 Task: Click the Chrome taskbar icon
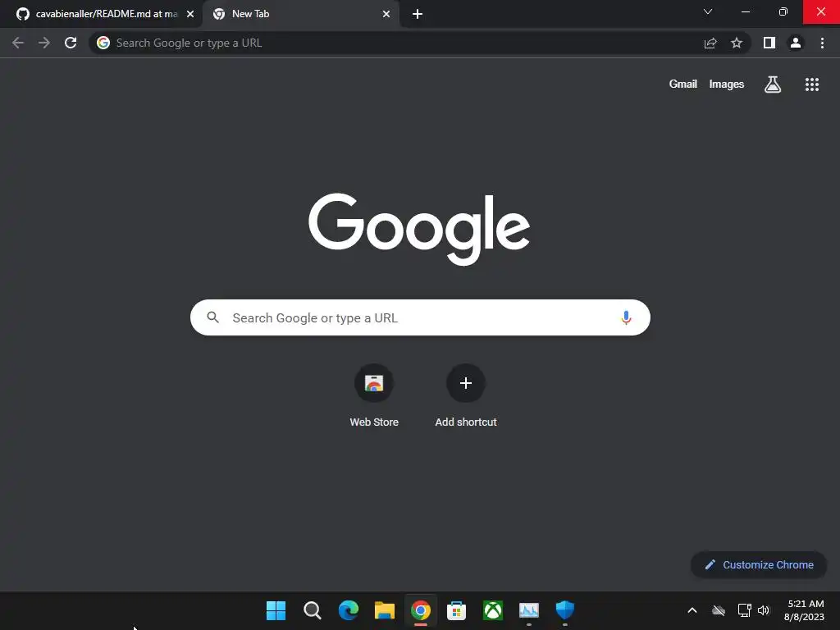pos(421,610)
